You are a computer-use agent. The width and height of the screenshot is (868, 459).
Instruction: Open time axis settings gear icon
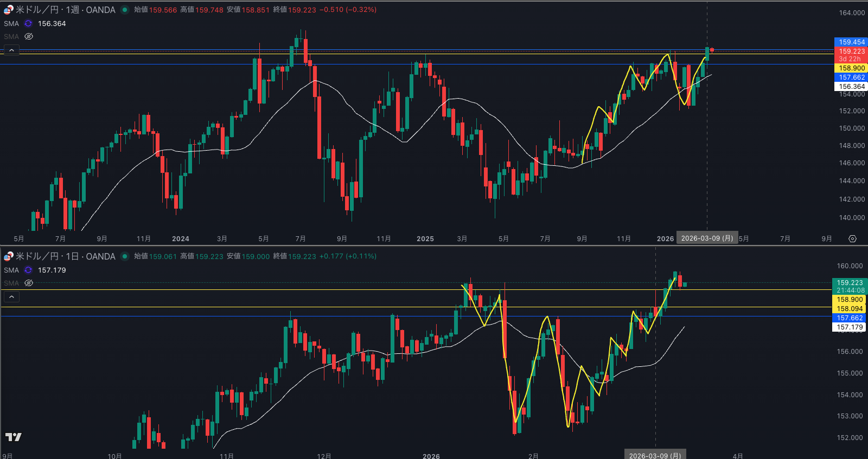(x=852, y=239)
